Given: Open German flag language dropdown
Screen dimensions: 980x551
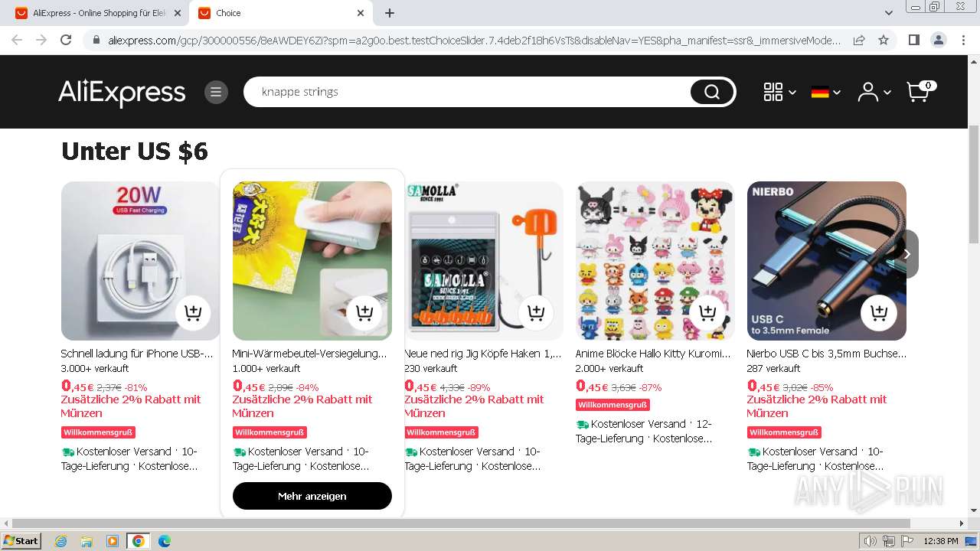Looking at the screenshot, I should pyautogui.click(x=826, y=93).
